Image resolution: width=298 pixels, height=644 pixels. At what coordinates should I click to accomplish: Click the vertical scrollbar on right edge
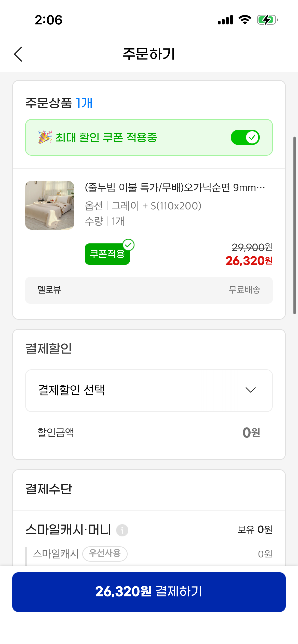[x=294, y=225]
